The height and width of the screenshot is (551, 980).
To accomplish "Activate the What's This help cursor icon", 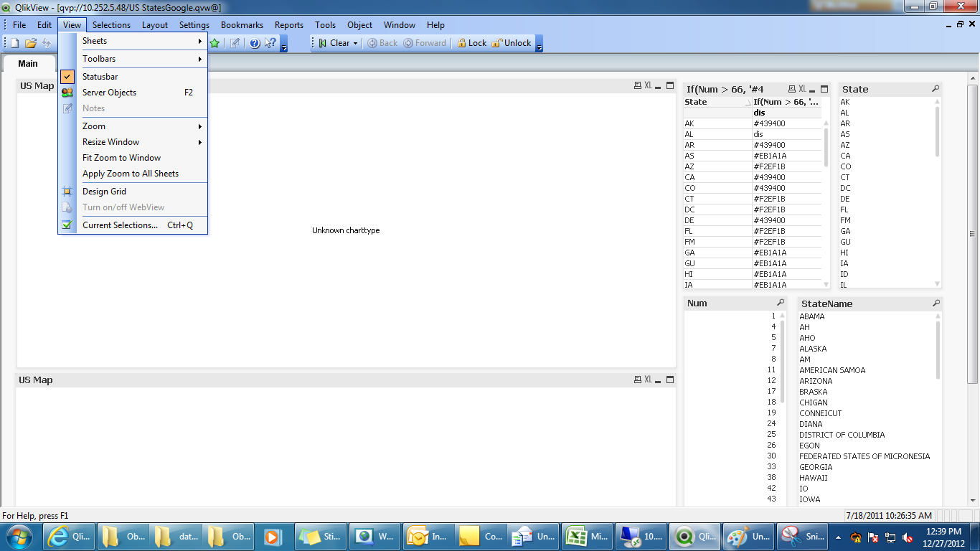I will 270,43.
